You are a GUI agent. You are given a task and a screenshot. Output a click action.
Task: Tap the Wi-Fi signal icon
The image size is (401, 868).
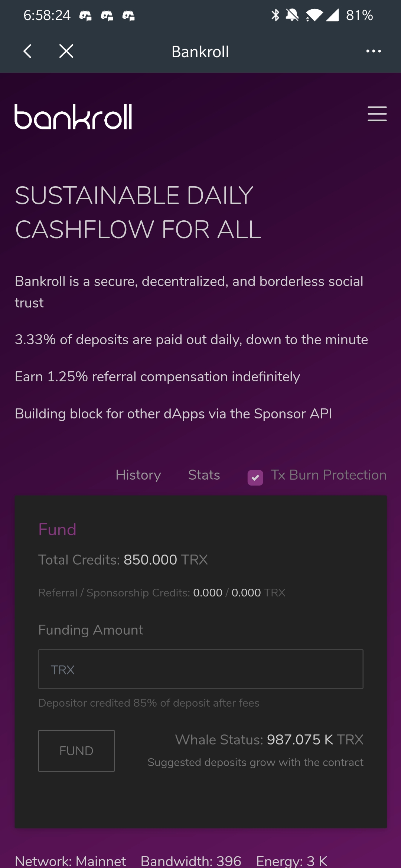[x=314, y=15]
